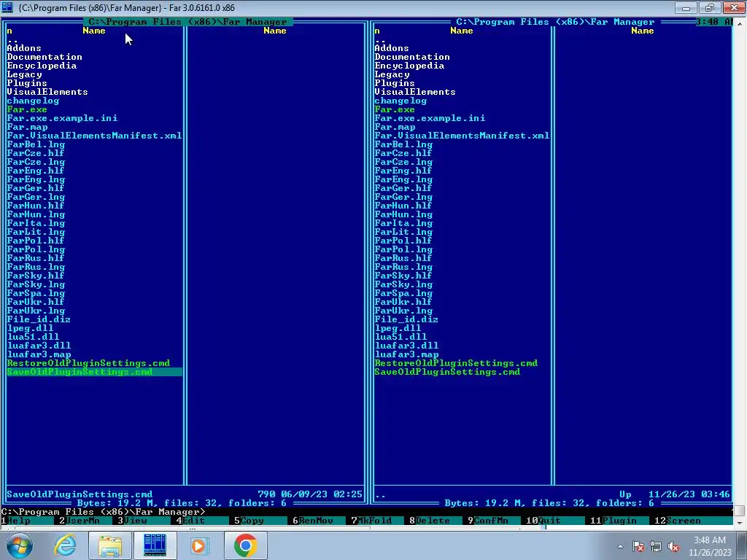Image resolution: width=747 pixels, height=560 pixels.
Task: Click the Action Center flag tray icon
Action: [638, 546]
